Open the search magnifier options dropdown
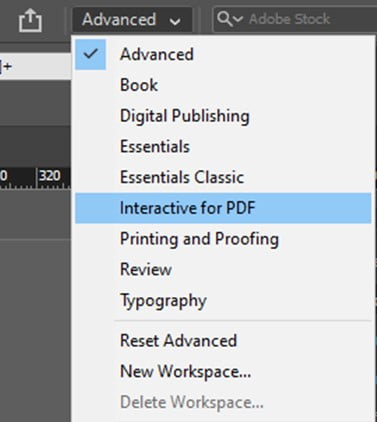 [x=230, y=19]
